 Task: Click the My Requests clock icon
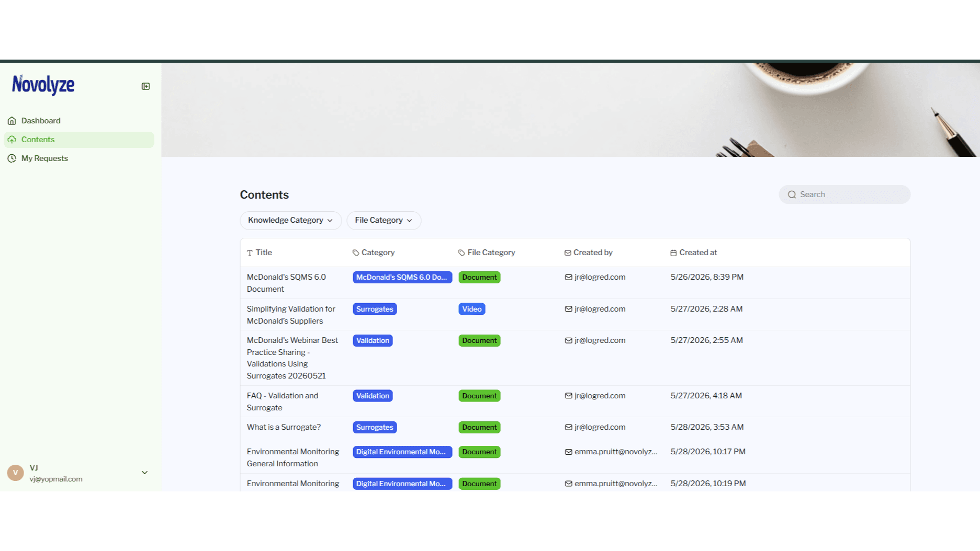(x=12, y=158)
